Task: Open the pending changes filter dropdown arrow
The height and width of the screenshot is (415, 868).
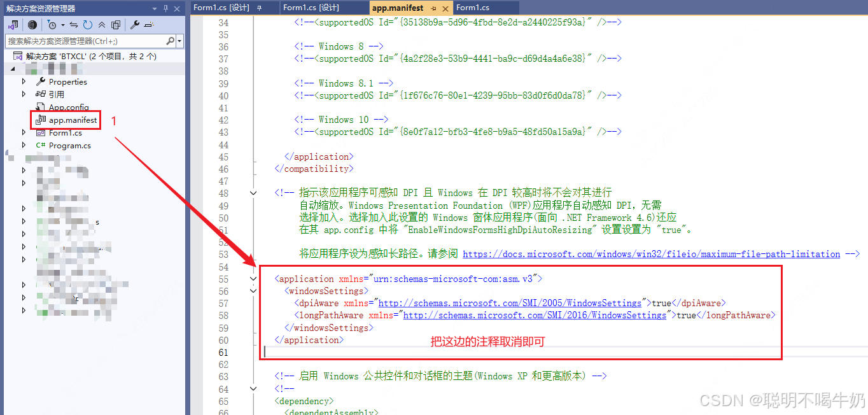Action: click(x=62, y=25)
